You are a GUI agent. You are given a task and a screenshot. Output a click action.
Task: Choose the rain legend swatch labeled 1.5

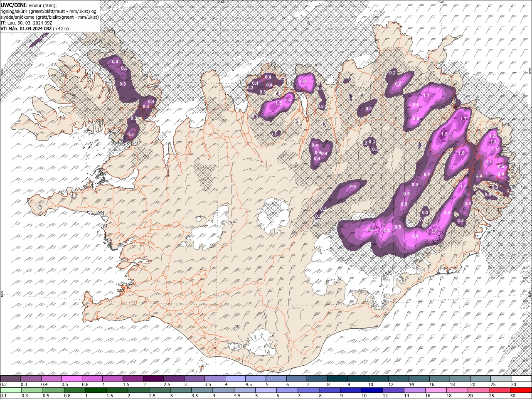tap(117, 390)
